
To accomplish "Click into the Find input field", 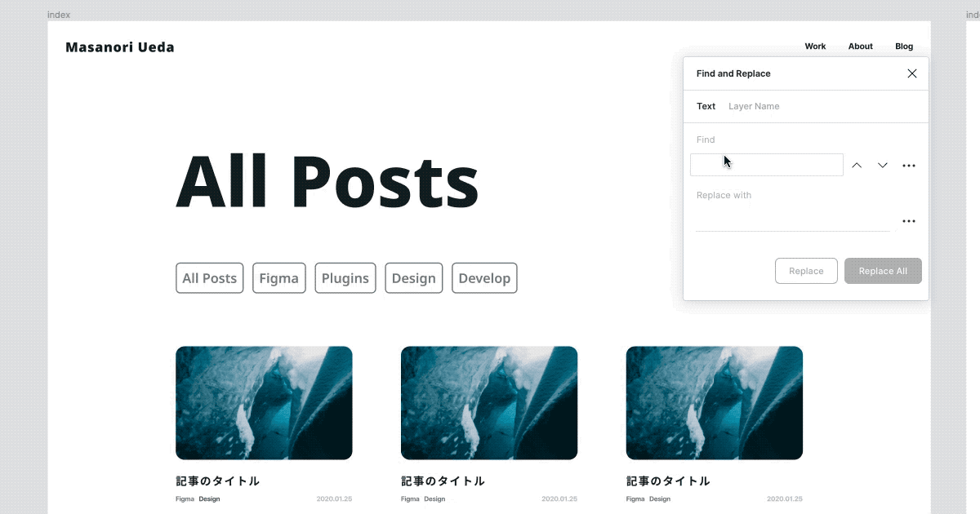I will pos(767,165).
